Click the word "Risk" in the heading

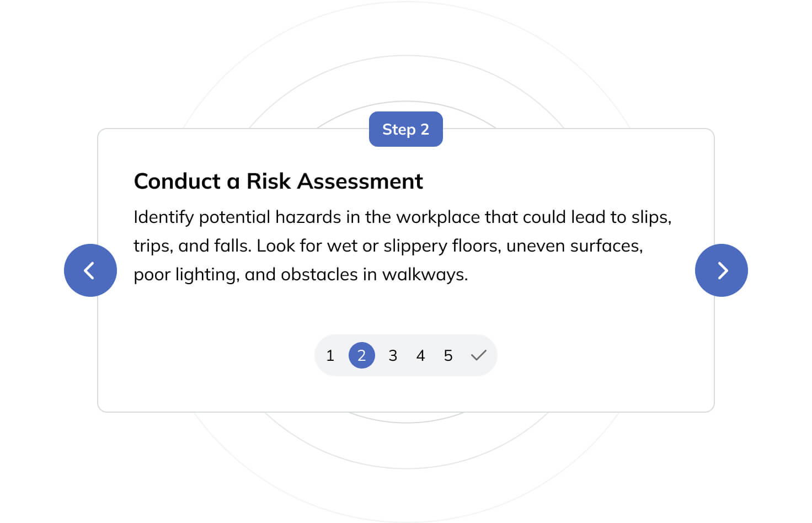[x=268, y=181]
